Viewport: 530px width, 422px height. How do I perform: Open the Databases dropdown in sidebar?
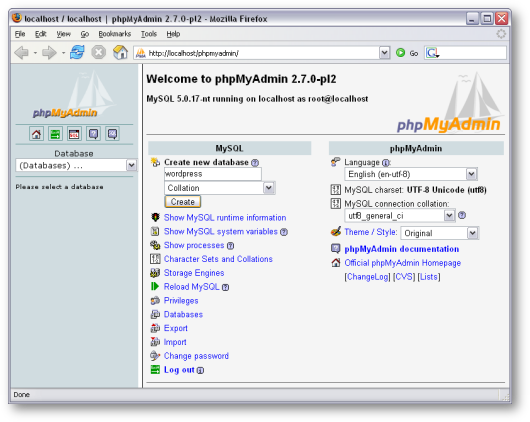coord(76,165)
